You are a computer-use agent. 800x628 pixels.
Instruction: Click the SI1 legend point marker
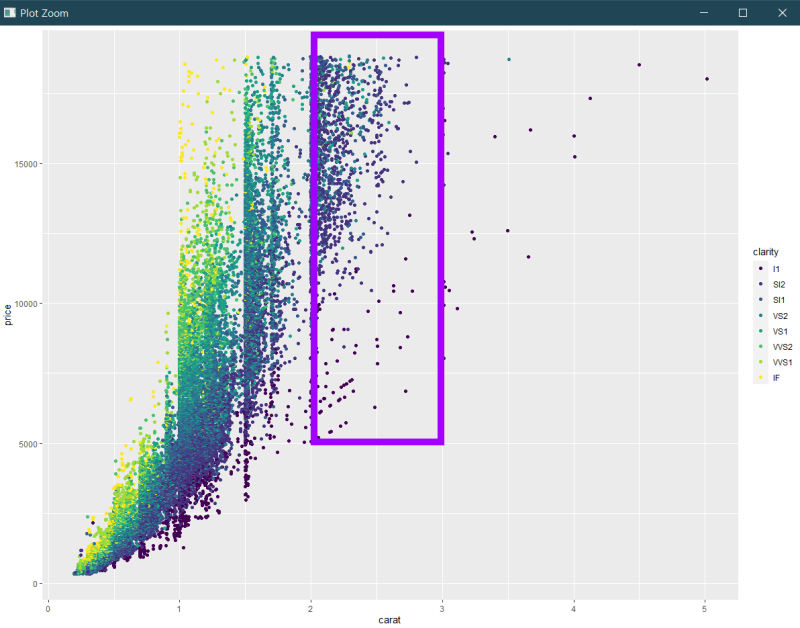(x=760, y=300)
